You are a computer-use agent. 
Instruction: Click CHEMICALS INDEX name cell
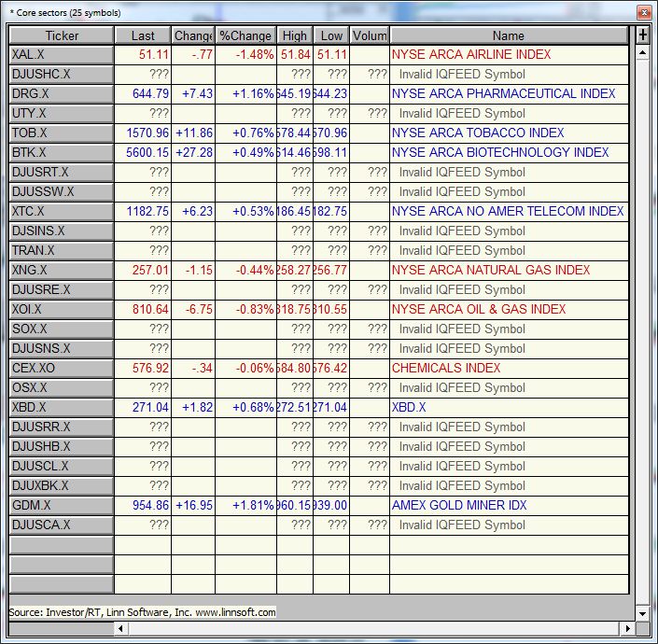[509, 368]
